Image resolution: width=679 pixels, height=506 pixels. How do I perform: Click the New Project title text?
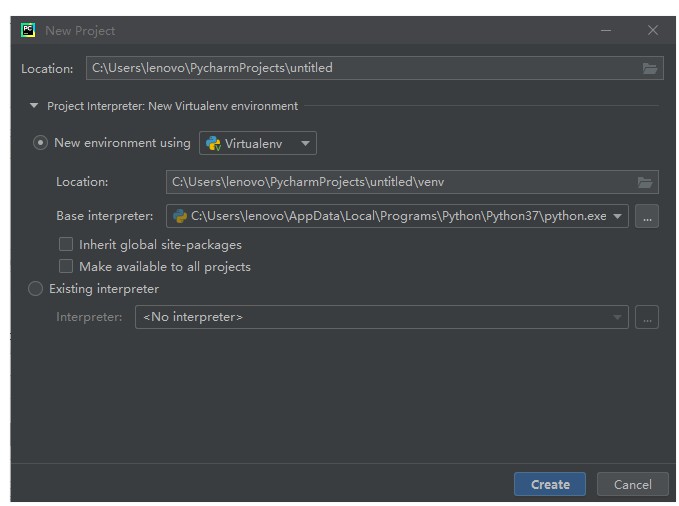(80, 31)
